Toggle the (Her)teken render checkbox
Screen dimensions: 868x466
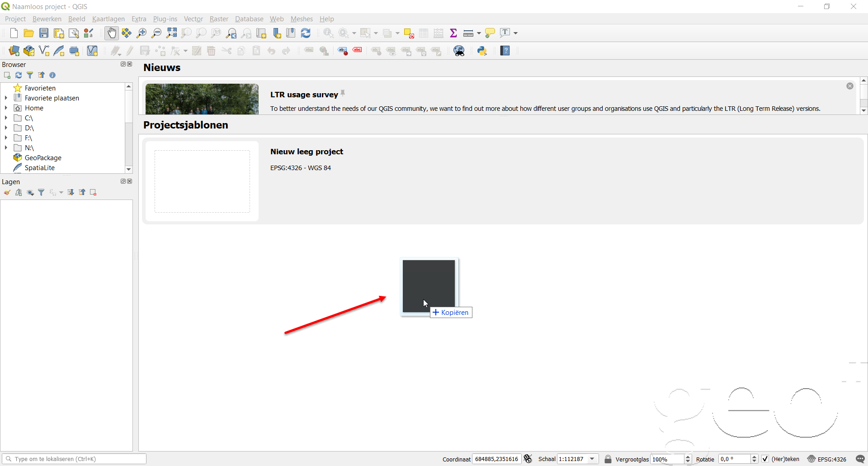pos(765,459)
